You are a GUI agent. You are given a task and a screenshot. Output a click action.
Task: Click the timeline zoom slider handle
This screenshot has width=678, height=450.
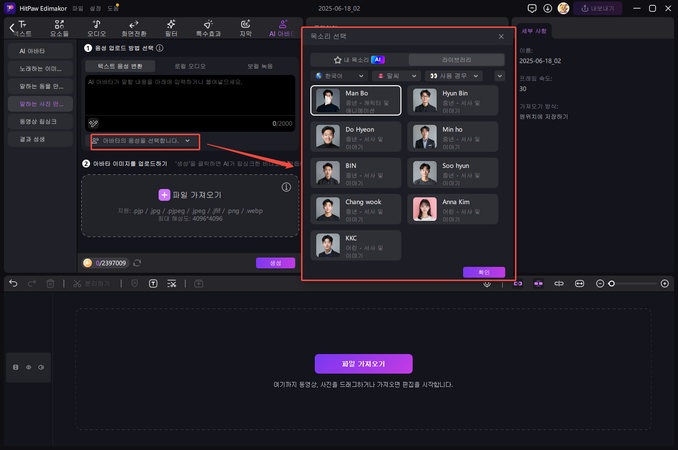coord(611,284)
